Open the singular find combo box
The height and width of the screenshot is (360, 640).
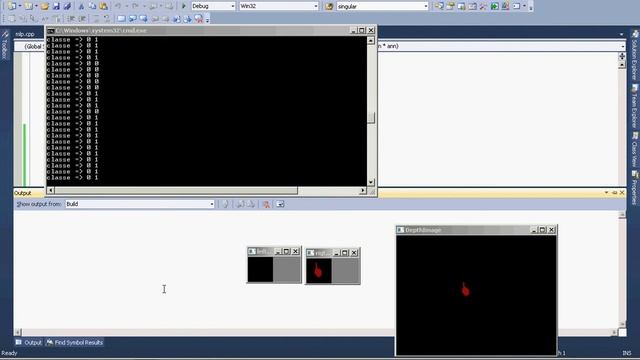pos(382,6)
